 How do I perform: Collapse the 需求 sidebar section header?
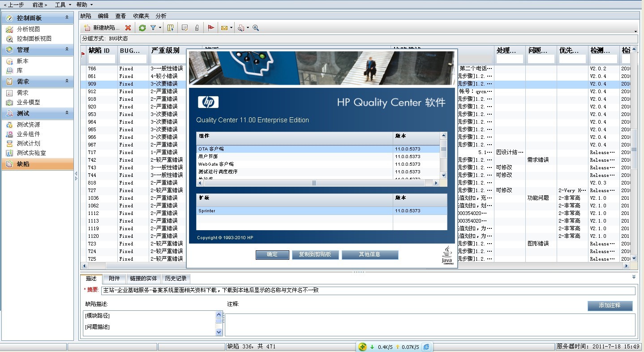point(67,81)
